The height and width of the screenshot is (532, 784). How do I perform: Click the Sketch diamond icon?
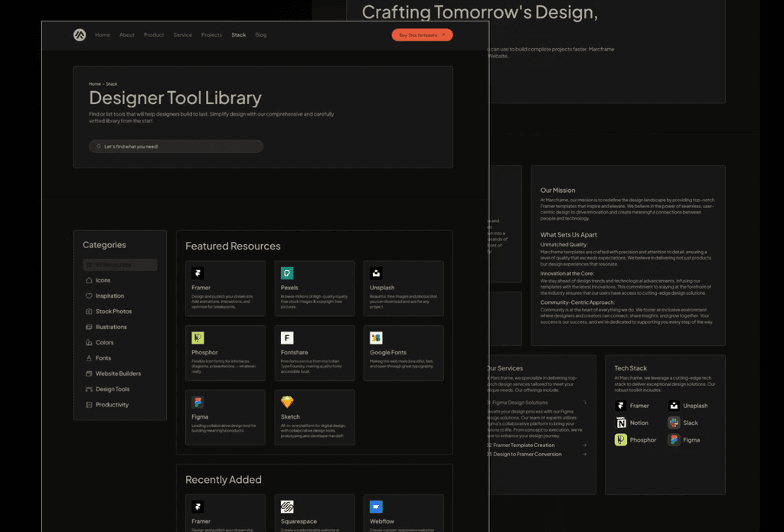pos(287,402)
